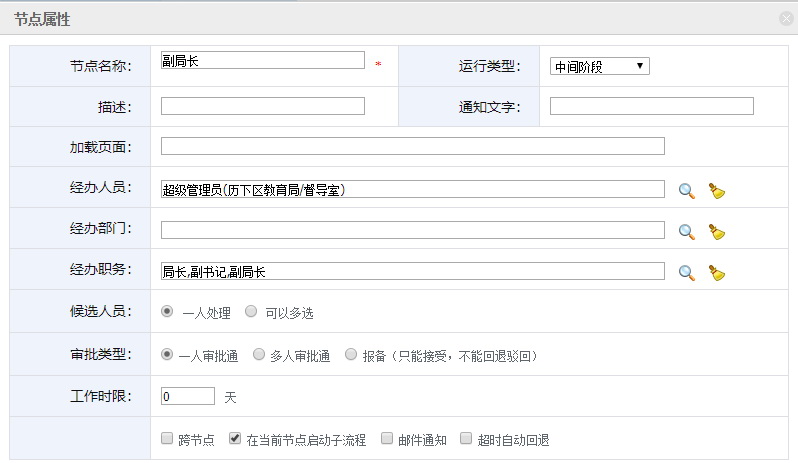Choose 报备 approval type radio
This screenshot has height=463, width=798.
[351, 354]
